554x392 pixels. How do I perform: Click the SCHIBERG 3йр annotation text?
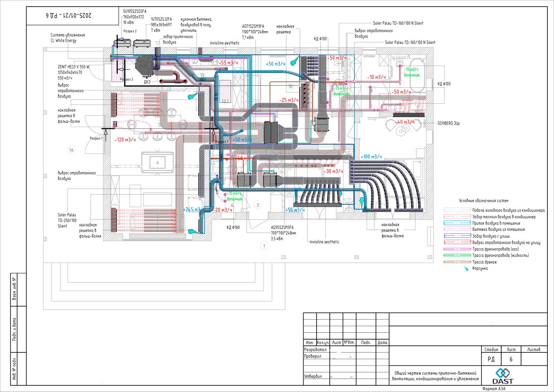coord(448,123)
